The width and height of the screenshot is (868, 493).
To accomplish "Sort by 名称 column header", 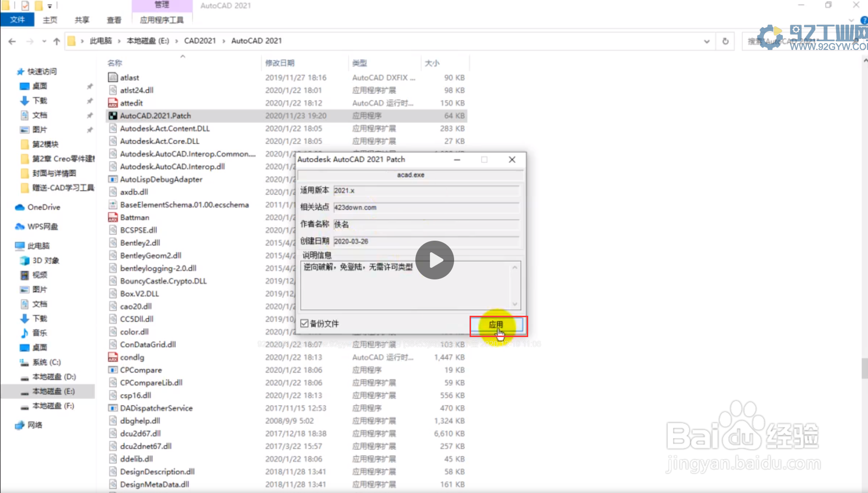I will pyautogui.click(x=115, y=63).
